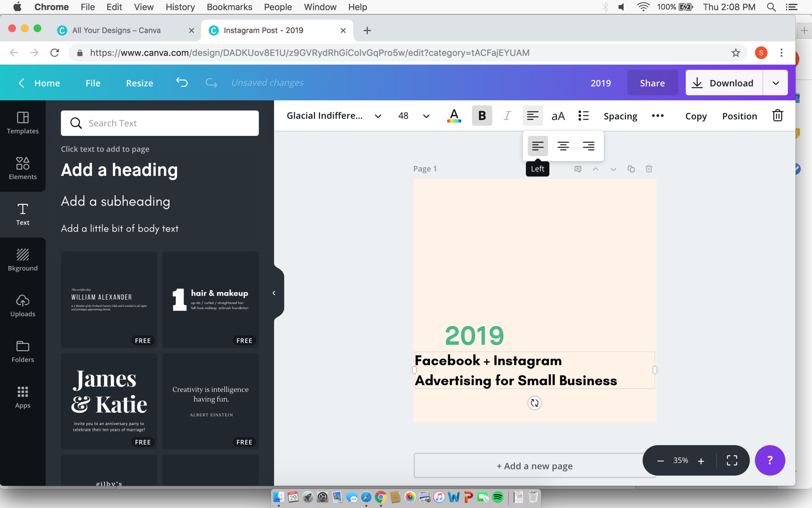Open the File menu in Canva

(x=93, y=83)
